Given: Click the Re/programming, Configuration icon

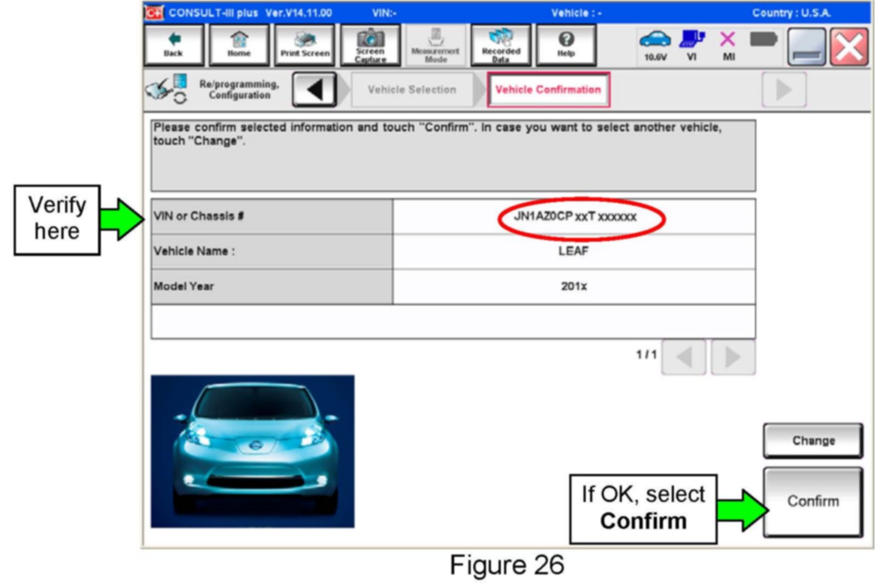Looking at the screenshot, I should (167, 89).
